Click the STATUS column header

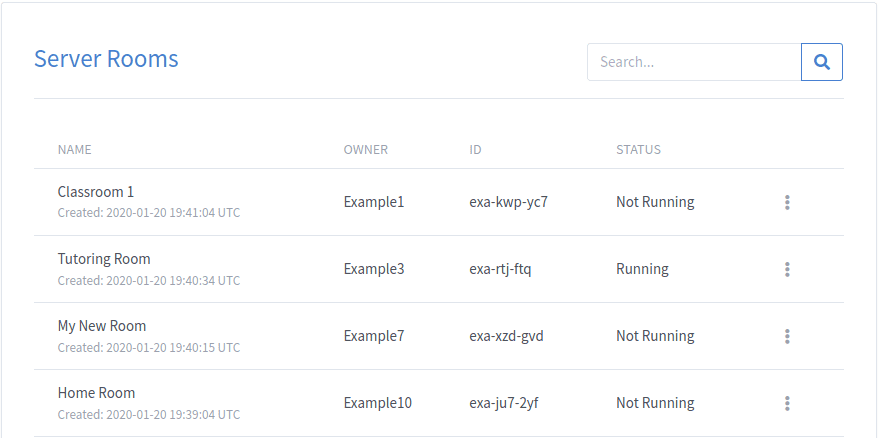point(639,150)
